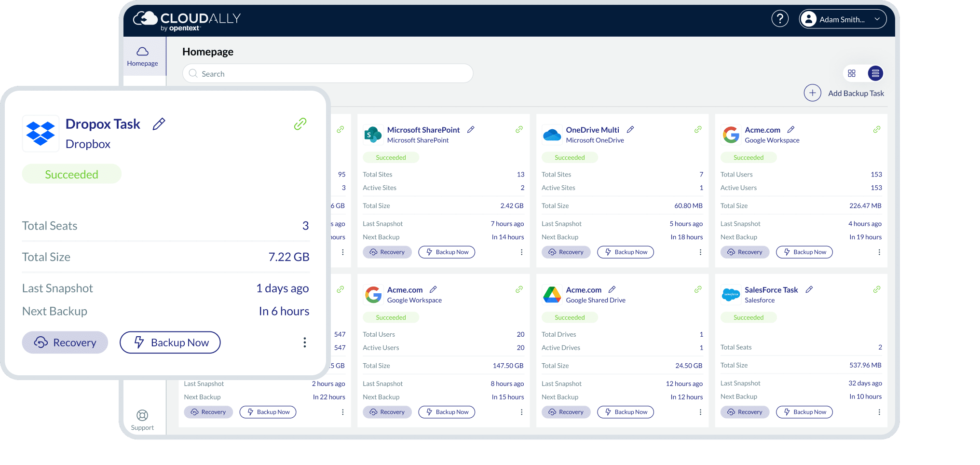Edit the Microsoft SharePoint task name
The height and width of the screenshot is (465, 980).
point(471,130)
